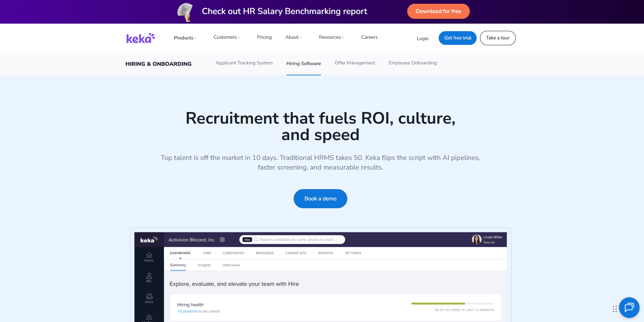Click the money hand image in banner

(185, 12)
